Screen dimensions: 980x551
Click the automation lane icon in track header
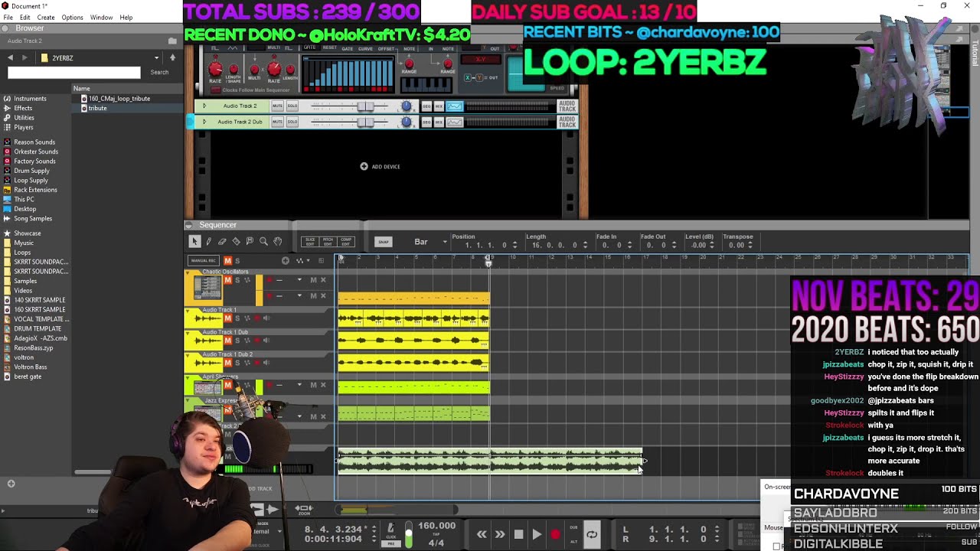click(x=301, y=261)
